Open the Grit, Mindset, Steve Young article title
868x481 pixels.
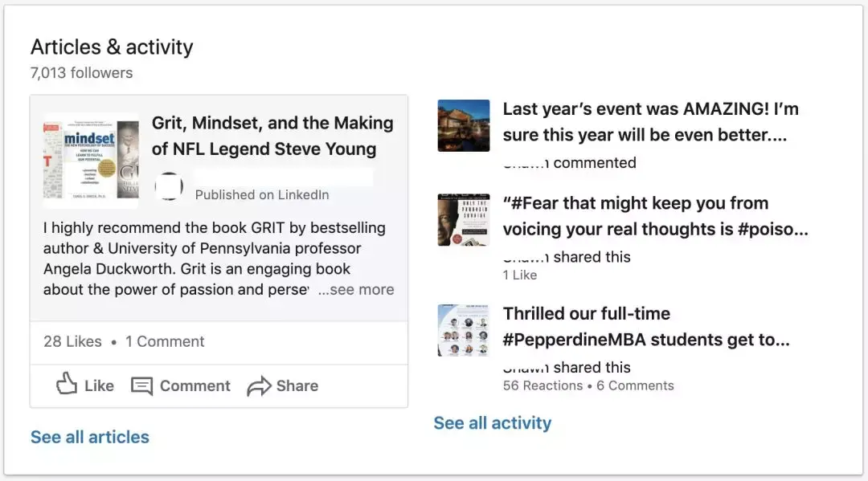(272, 136)
